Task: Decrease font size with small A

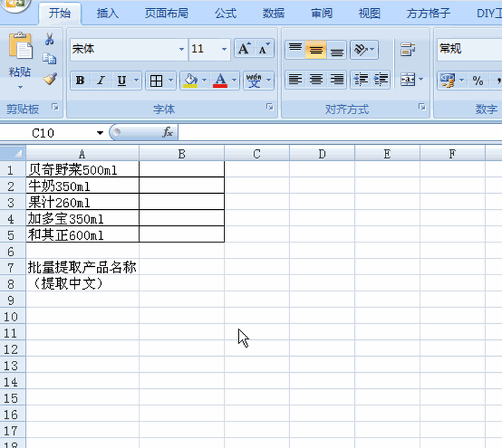Action: pos(264,49)
